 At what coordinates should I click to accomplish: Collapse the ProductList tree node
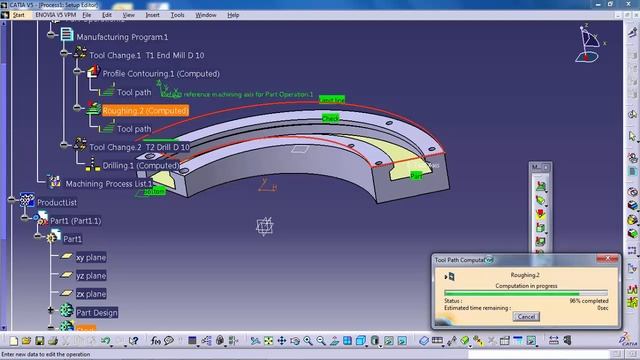[x=11, y=200]
